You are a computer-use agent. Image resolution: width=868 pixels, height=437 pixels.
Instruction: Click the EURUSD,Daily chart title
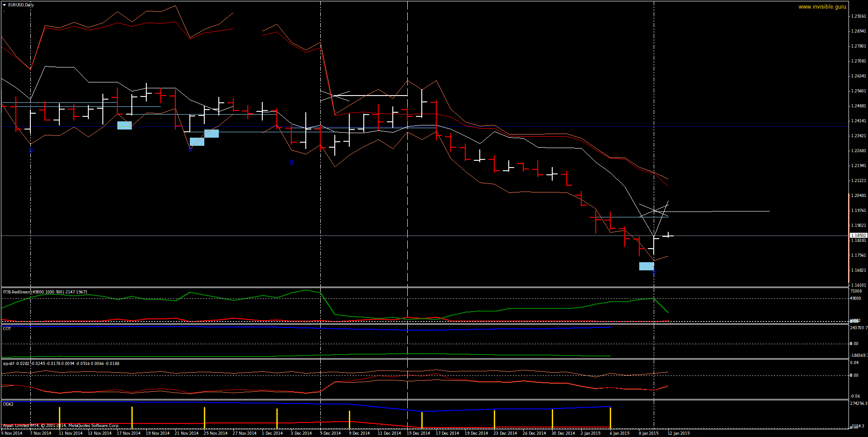click(x=21, y=5)
